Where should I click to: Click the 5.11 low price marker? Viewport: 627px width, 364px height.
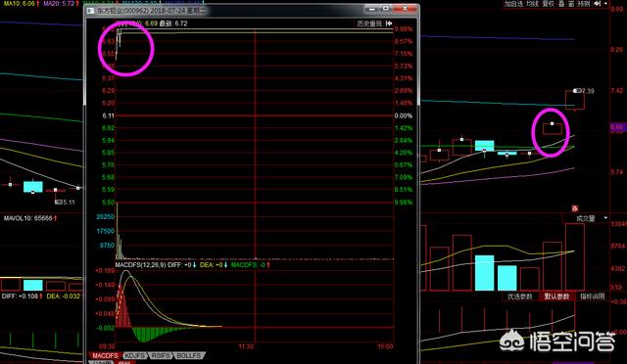[65, 203]
